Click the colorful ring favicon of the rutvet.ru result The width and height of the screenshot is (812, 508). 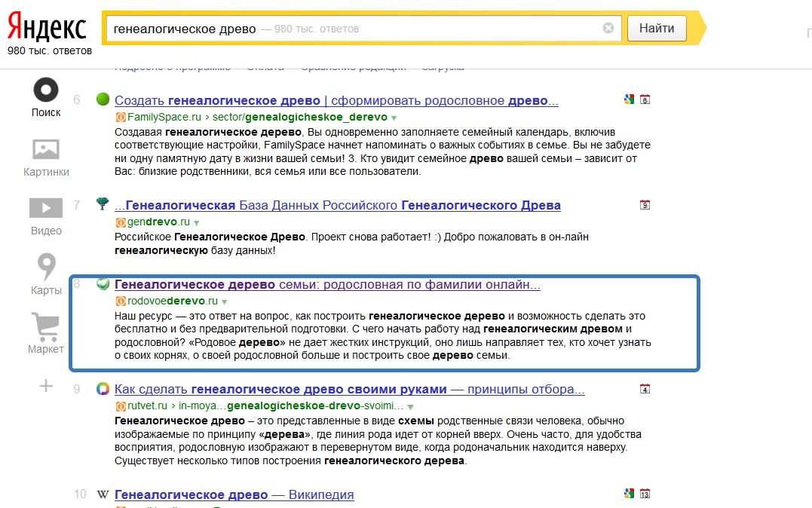click(x=103, y=388)
